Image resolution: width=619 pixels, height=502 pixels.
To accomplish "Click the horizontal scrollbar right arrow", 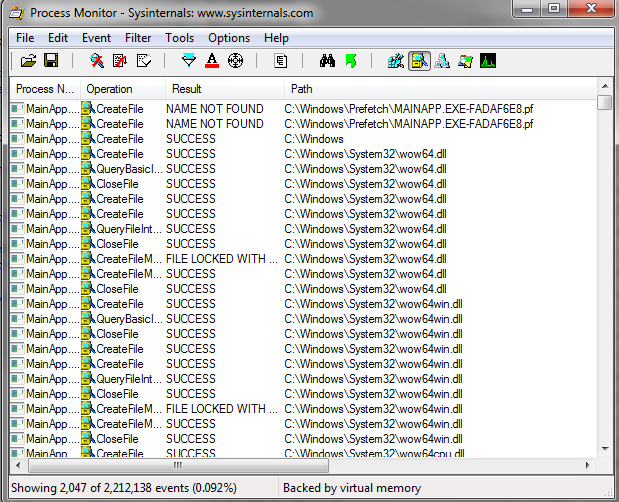I will (x=588, y=465).
